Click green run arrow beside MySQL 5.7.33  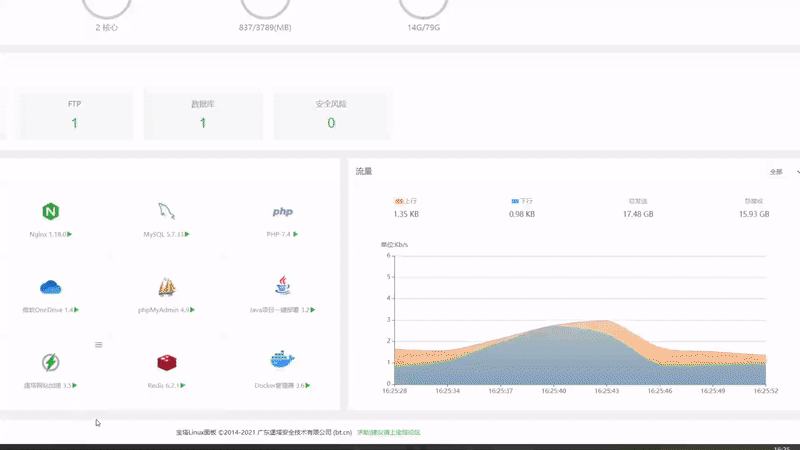coord(187,234)
